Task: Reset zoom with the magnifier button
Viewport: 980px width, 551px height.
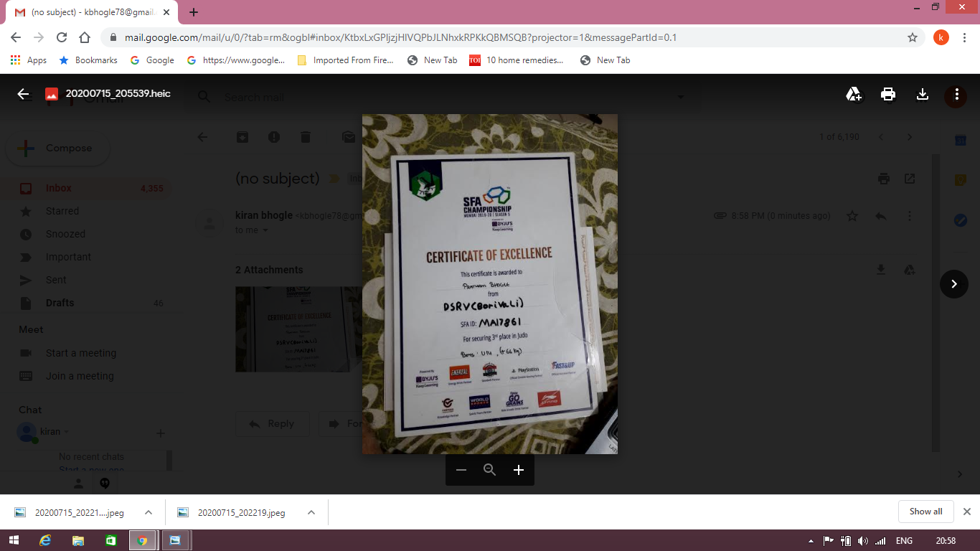Action: point(490,470)
